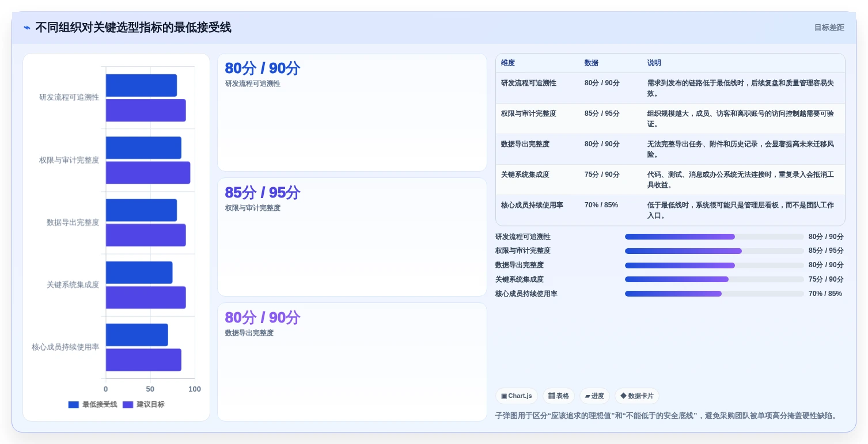
Task: Open the 85分 / 95分 权限与审计完整度 card
Action: point(352,237)
